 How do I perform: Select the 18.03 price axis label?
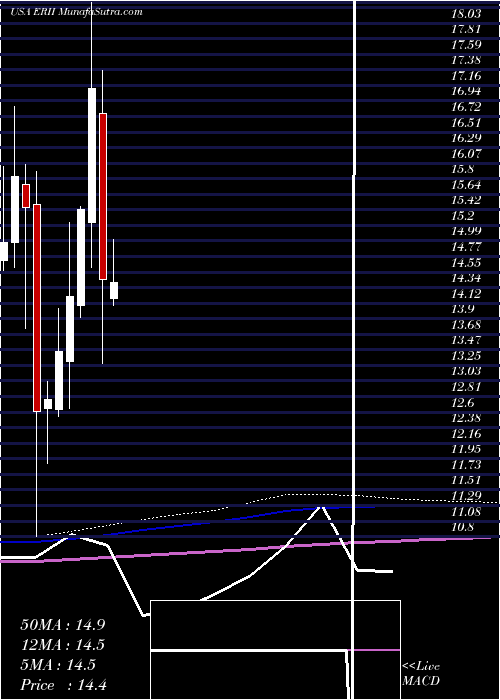(467, 14)
